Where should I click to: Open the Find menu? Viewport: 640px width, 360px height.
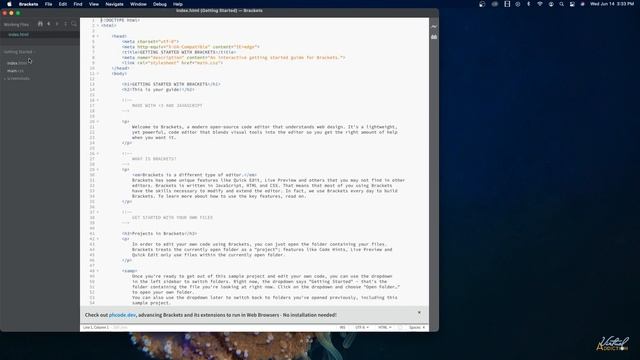(x=78, y=4)
